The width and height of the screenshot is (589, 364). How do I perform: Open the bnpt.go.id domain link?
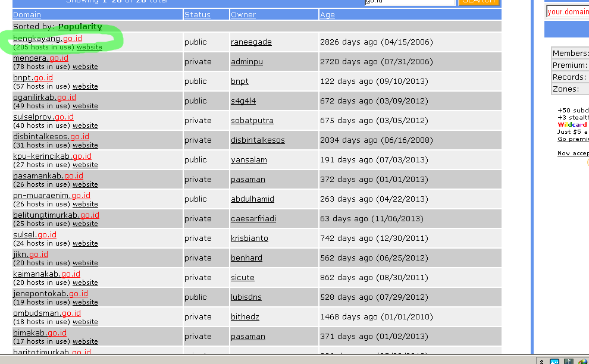33,77
